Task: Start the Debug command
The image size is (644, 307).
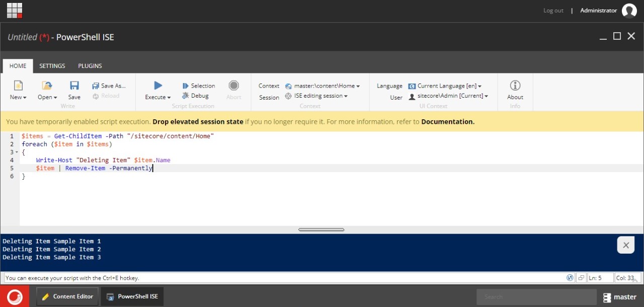Action: (196, 96)
